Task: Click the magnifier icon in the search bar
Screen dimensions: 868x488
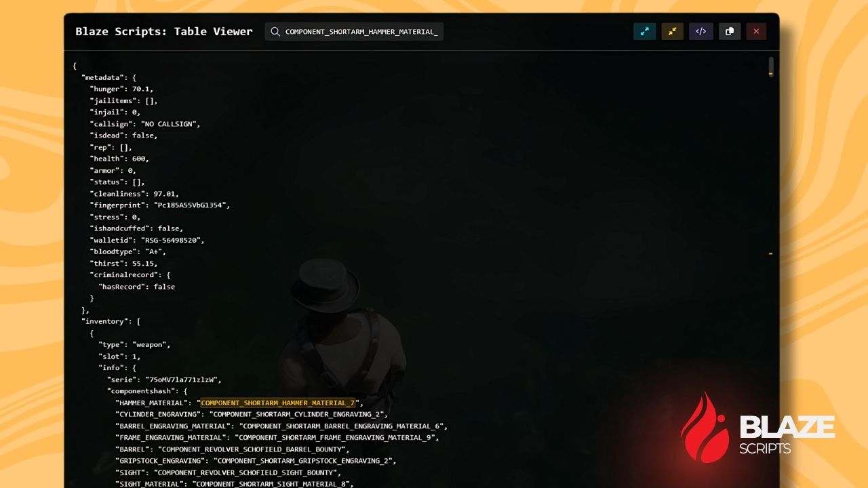Action: 275,31
